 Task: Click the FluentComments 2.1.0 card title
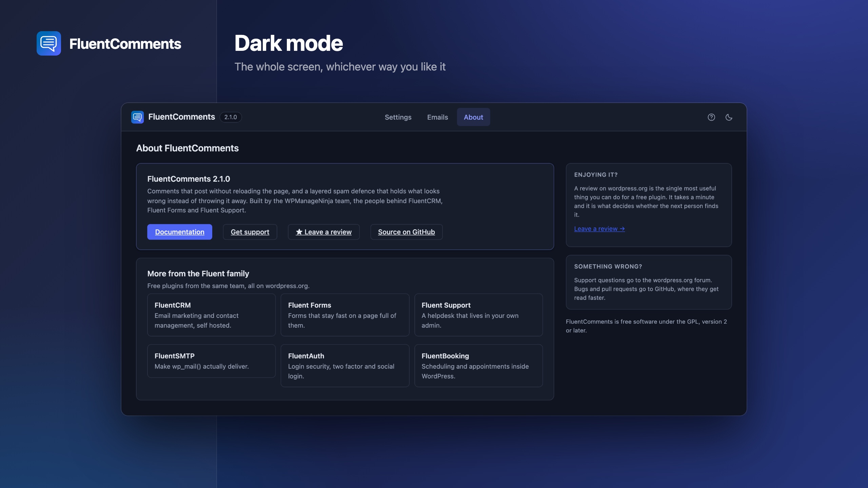click(x=189, y=179)
